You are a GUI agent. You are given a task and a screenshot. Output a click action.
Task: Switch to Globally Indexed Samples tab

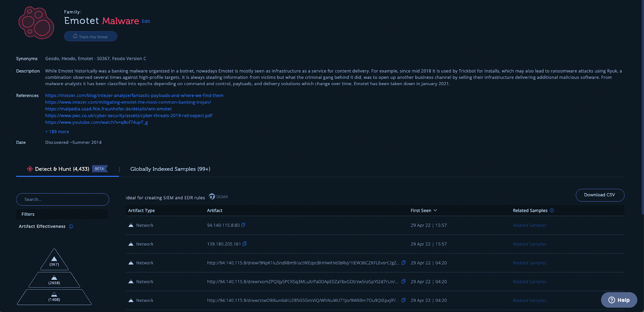click(x=170, y=169)
